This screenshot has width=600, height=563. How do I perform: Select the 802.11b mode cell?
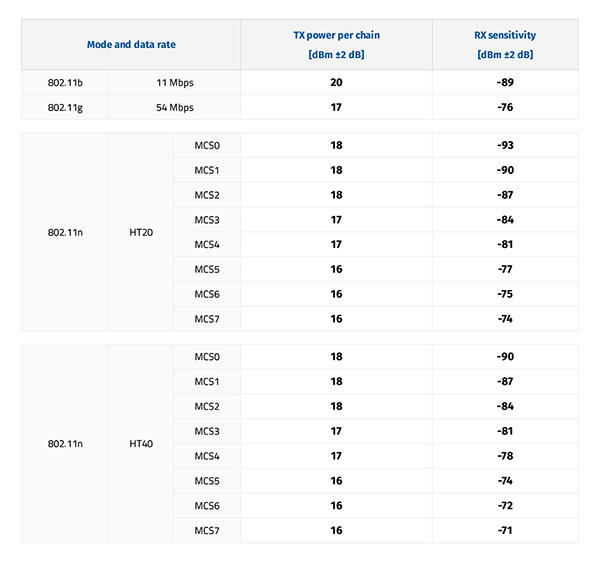coord(66,82)
